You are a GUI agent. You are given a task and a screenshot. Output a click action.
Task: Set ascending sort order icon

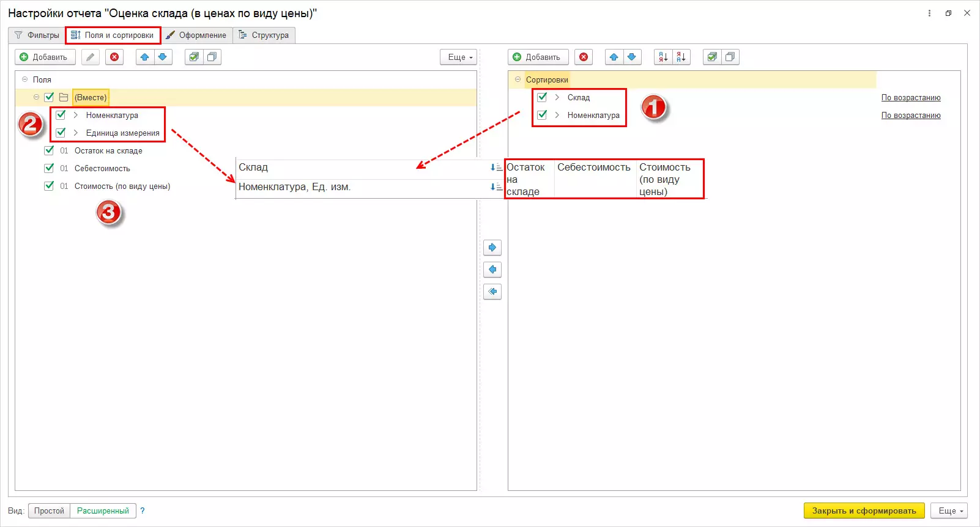point(663,57)
